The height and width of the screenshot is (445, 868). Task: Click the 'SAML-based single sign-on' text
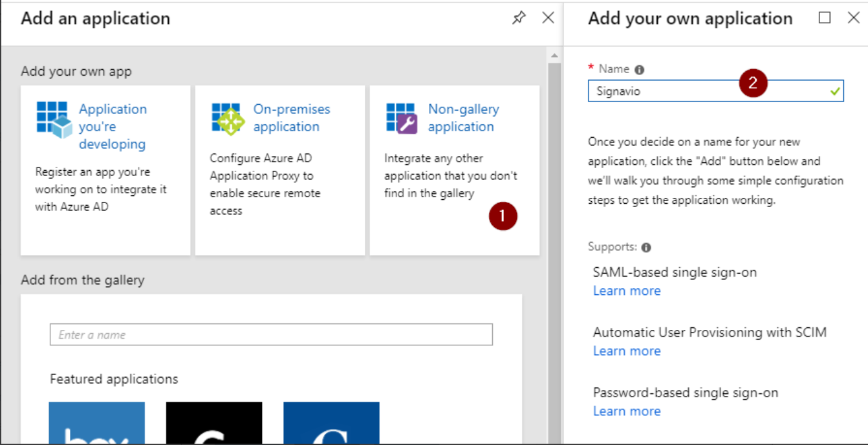[x=675, y=272]
